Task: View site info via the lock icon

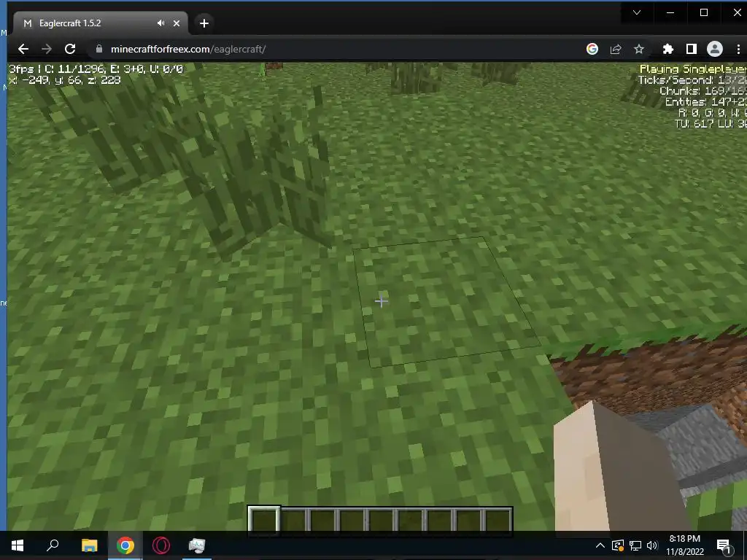Action: (x=99, y=49)
